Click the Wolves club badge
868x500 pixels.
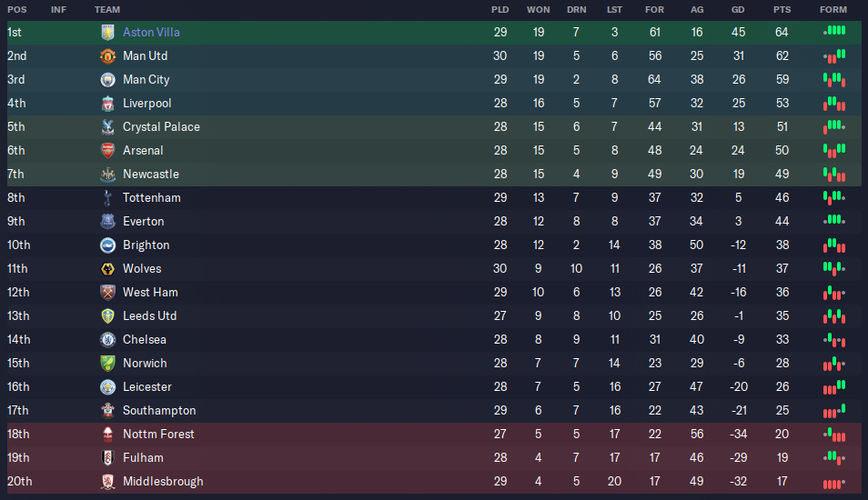tap(108, 269)
